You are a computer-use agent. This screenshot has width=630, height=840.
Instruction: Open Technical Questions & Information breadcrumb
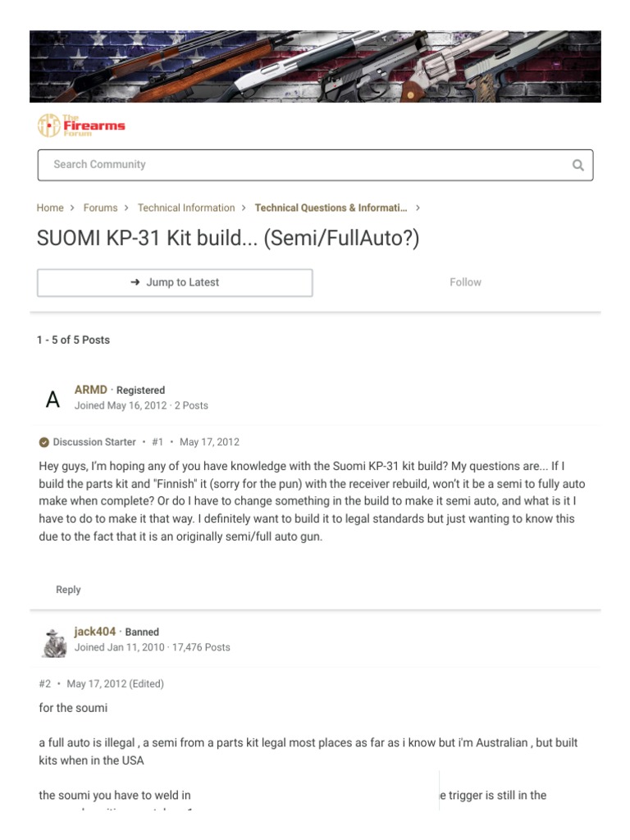(331, 208)
